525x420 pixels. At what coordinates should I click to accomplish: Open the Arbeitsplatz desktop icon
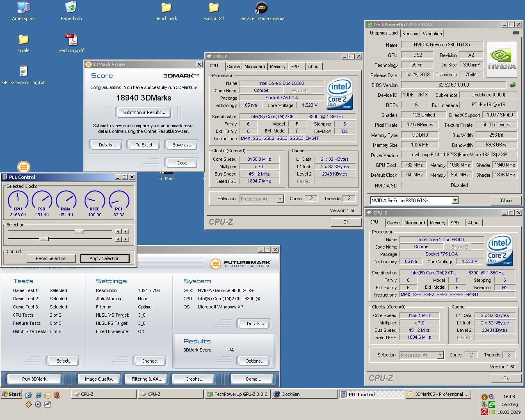pos(23,11)
